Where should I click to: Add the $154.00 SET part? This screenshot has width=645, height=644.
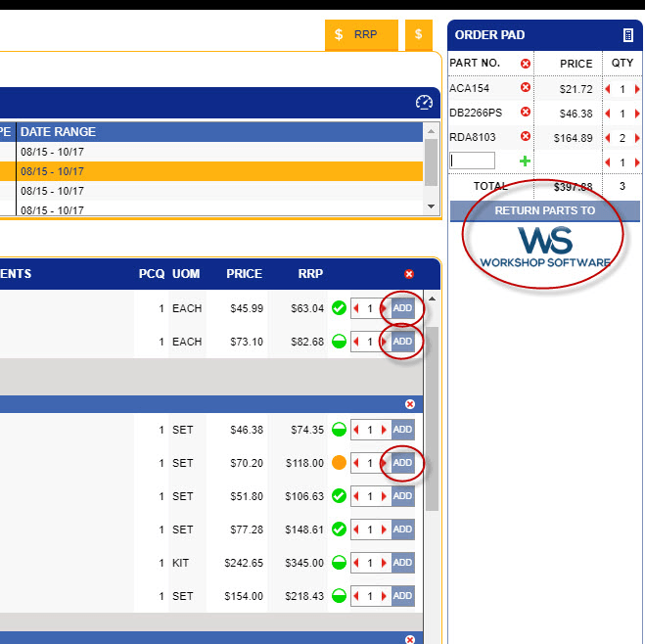pyautogui.click(x=402, y=596)
